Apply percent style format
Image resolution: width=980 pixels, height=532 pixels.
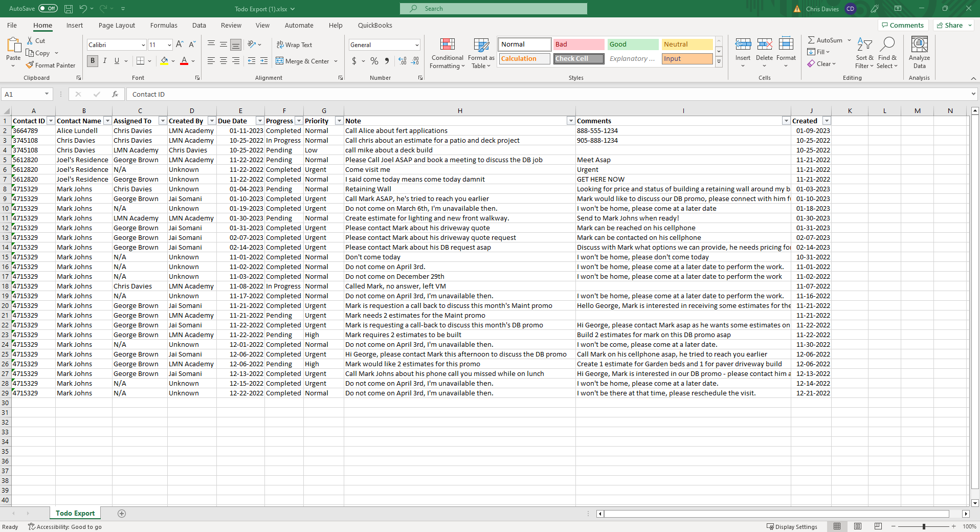click(374, 61)
